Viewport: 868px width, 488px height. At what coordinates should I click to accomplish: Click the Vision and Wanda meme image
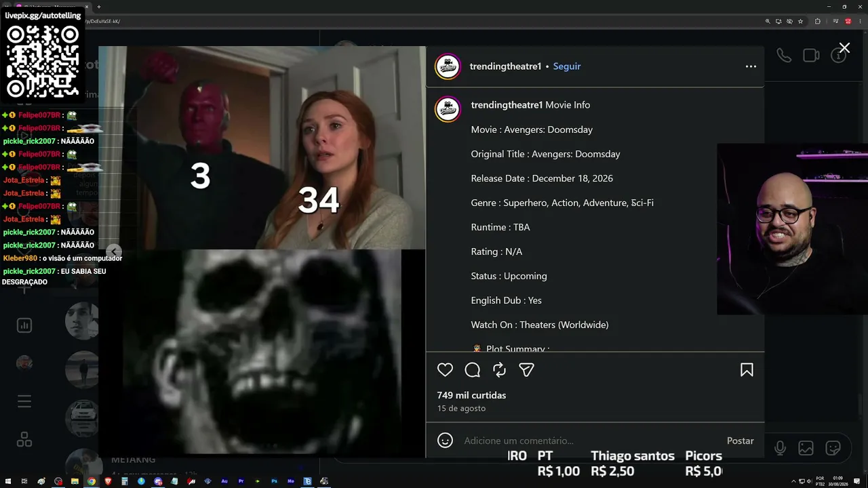(x=262, y=148)
